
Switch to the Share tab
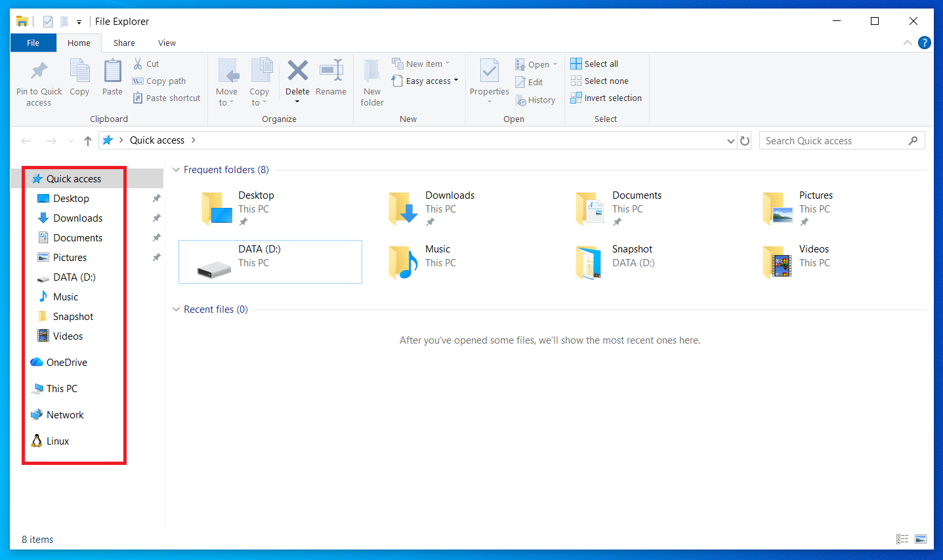124,43
